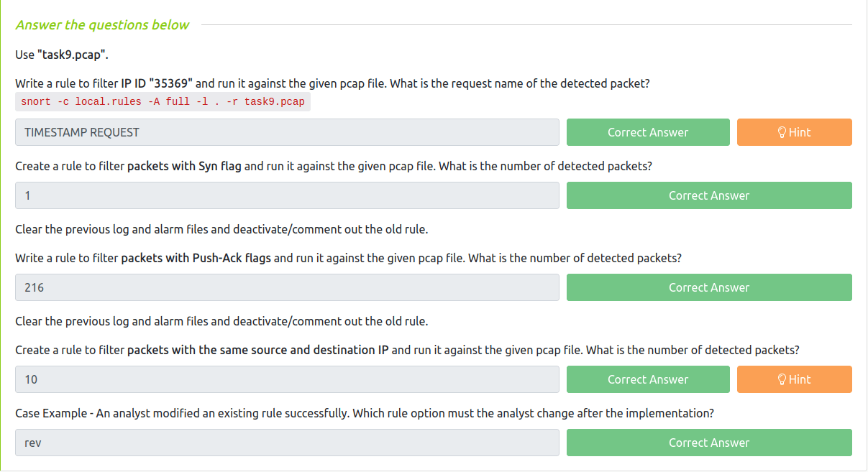The width and height of the screenshot is (868, 472).
Task: Click Correct Answer for the Syn flag question
Action: [708, 195]
